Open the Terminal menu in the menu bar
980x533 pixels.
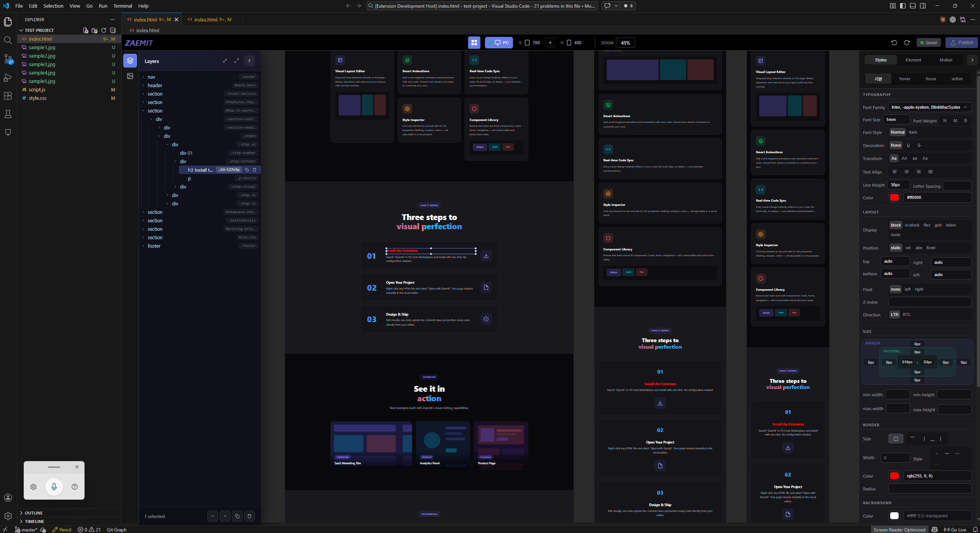coord(122,6)
